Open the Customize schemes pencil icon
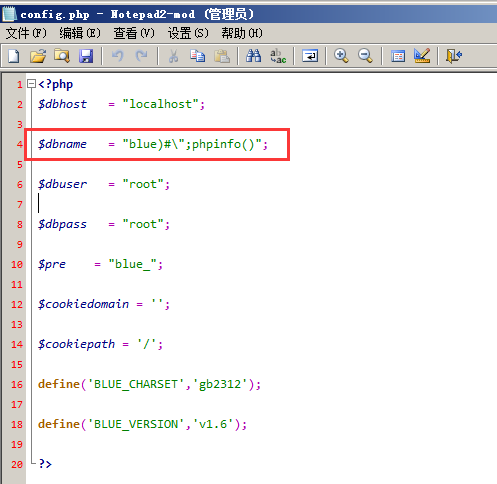The width and height of the screenshot is (497, 484). click(422, 56)
